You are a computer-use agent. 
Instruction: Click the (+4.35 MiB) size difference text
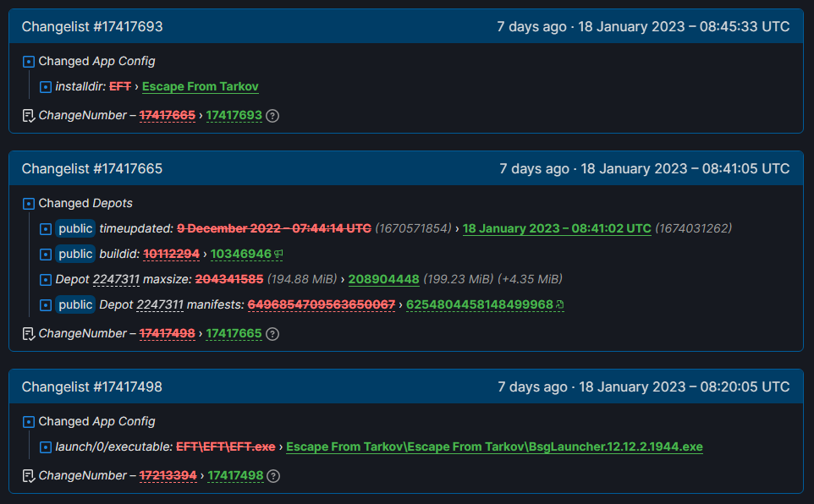(x=530, y=279)
